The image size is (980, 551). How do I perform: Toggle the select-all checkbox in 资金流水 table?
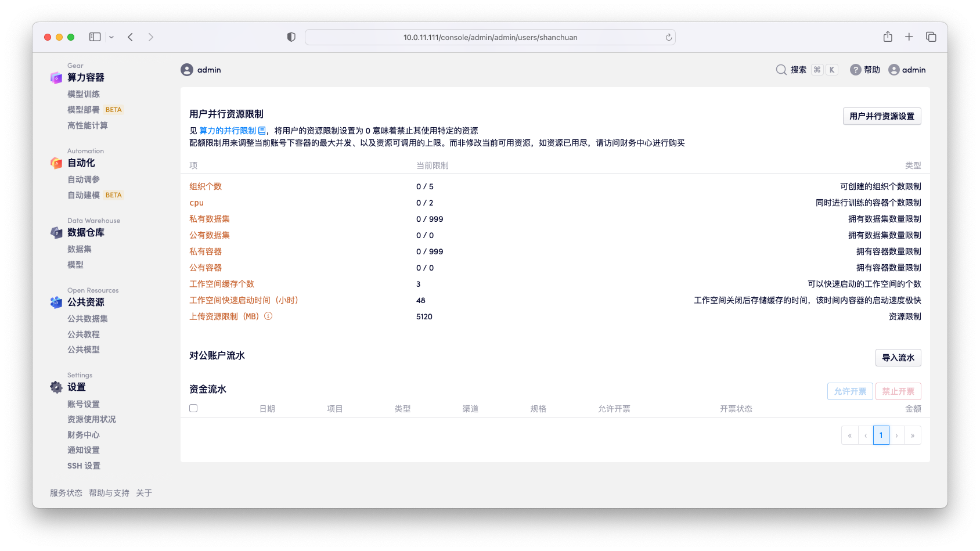[193, 408]
